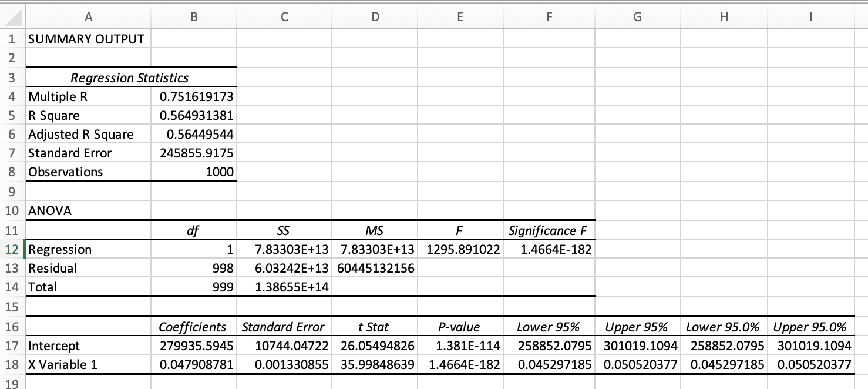Click the ANOVA heading cell
The height and width of the screenshot is (389, 868).
click(88, 211)
